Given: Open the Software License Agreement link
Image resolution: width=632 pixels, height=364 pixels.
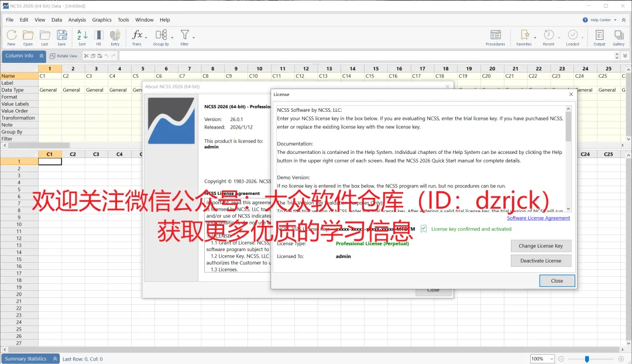Looking at the screenshot, I should click(x=538, y=218).
